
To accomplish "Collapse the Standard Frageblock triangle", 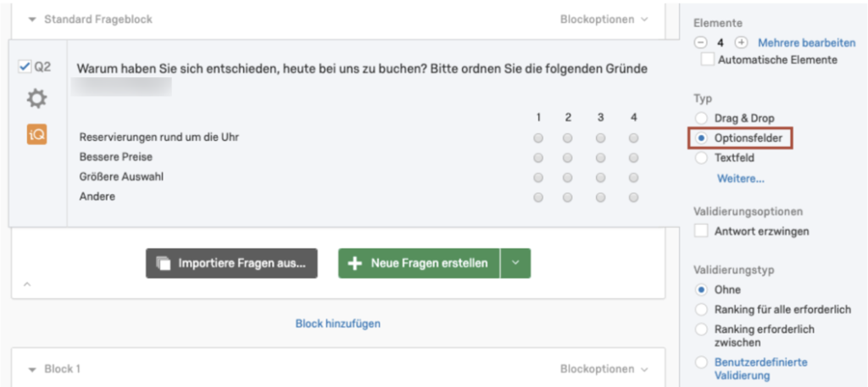I will [x=32, y=20].
